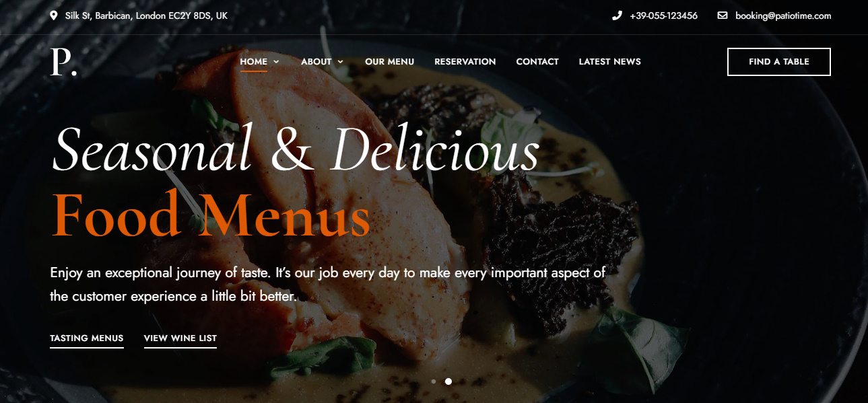The width and height of the screenshot is (868, 403).
Task: Expand the Home menu chevron
Action: click(x=276, y=62)
